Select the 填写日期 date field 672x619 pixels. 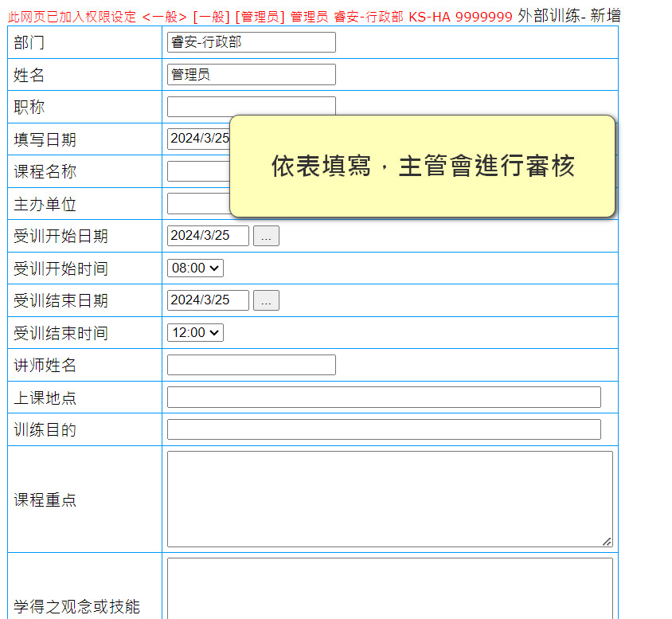(x=198, y=139)
